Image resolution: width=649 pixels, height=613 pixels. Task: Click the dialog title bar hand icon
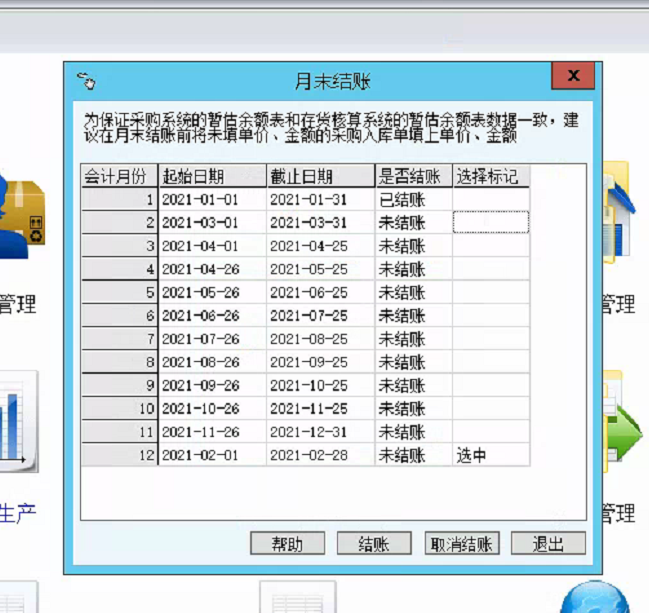86,80
